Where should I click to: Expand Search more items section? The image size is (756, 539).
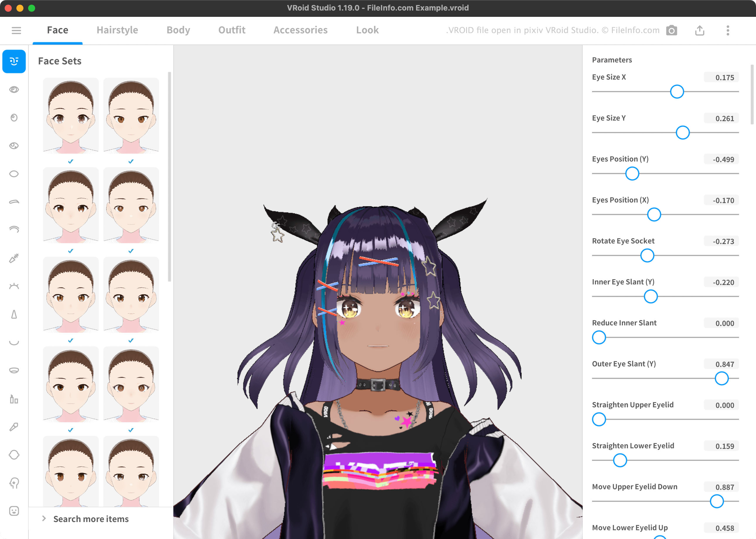(x=91, y=519)
